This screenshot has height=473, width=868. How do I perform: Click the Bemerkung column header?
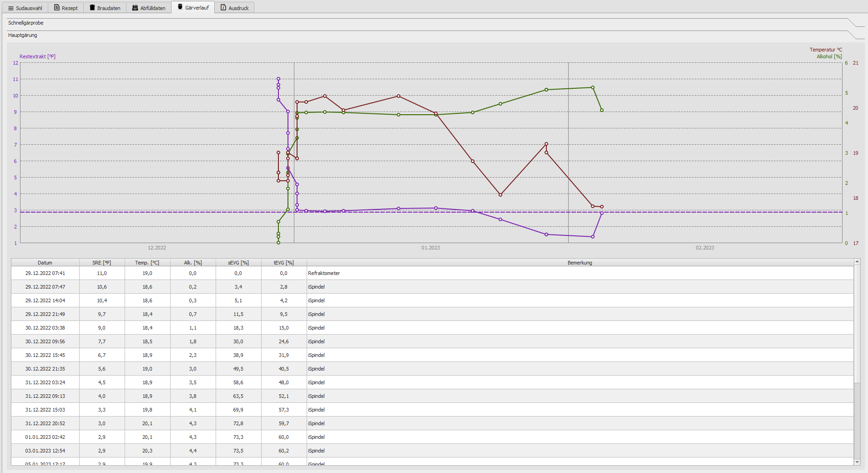(x=580, y=263)
